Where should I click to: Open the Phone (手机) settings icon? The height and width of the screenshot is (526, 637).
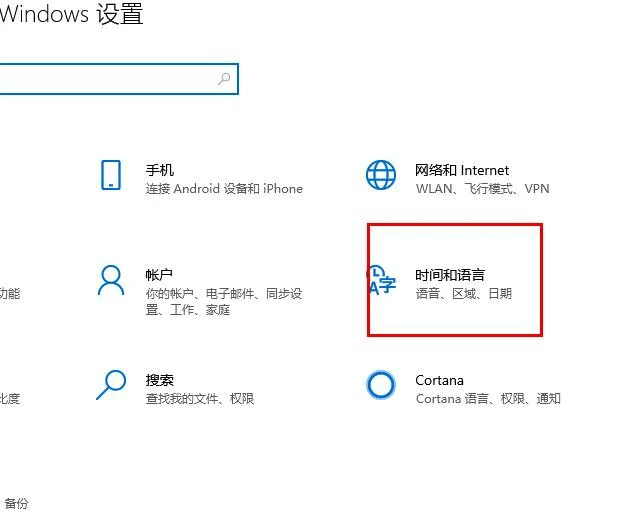click(111, 175)
